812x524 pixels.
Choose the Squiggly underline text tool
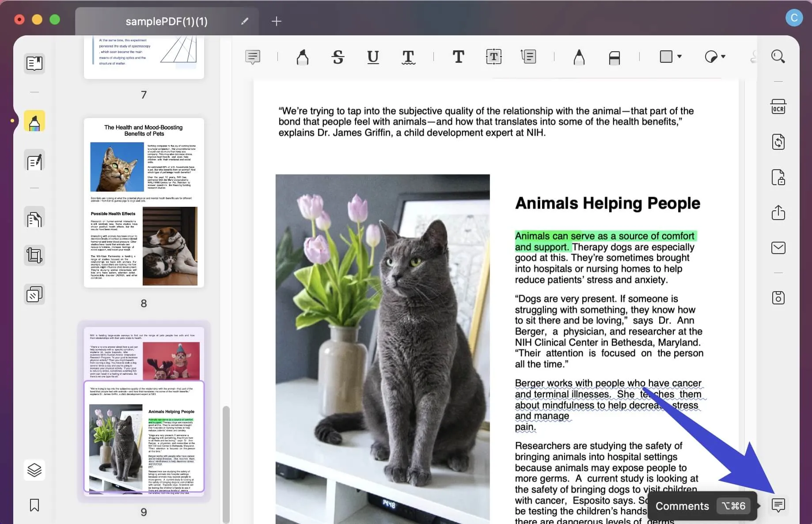[x=408, y=57]
